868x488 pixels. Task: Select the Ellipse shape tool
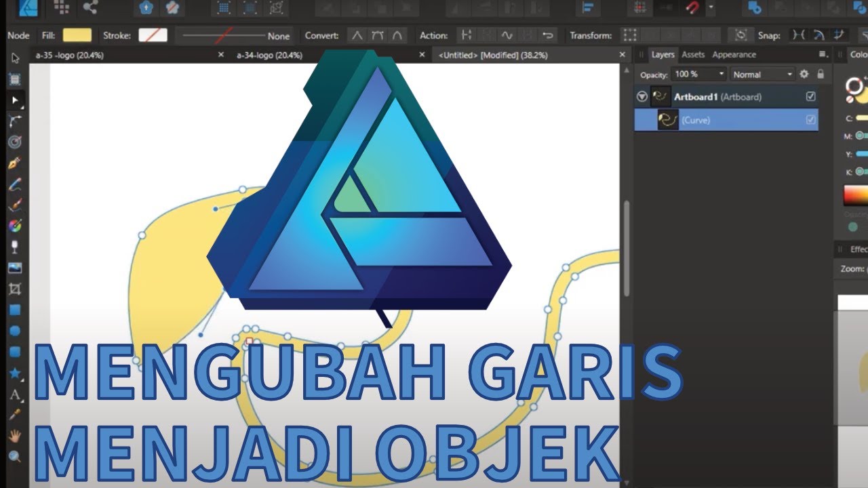click(14, 331)
